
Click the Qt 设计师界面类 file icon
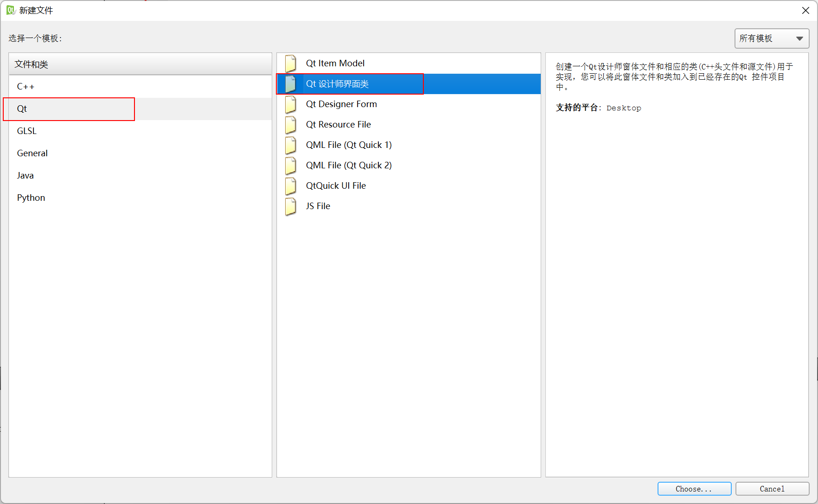[291, 84]
